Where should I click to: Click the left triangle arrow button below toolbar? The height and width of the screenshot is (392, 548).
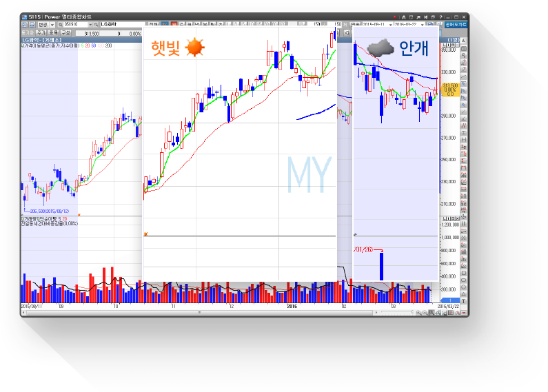click(x=347, y=32)
